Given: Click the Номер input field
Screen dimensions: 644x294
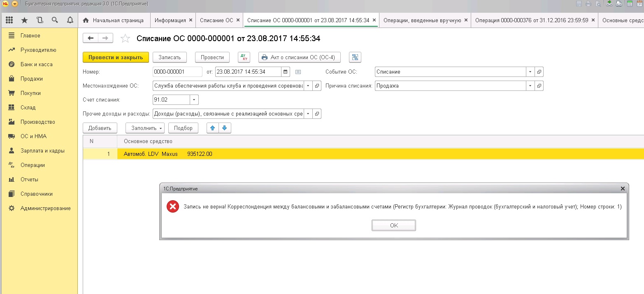Looking at the screenshot, I should [177, 72].
